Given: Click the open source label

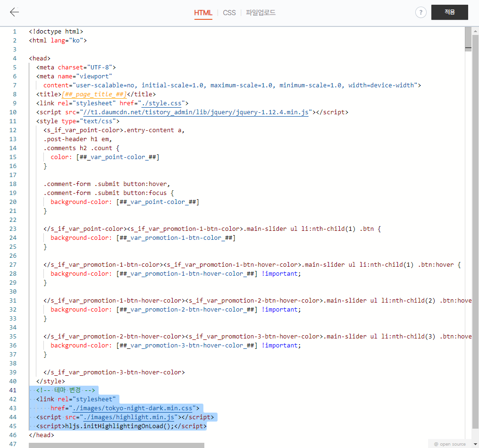Looking at the screenshot, I should 450,444.
